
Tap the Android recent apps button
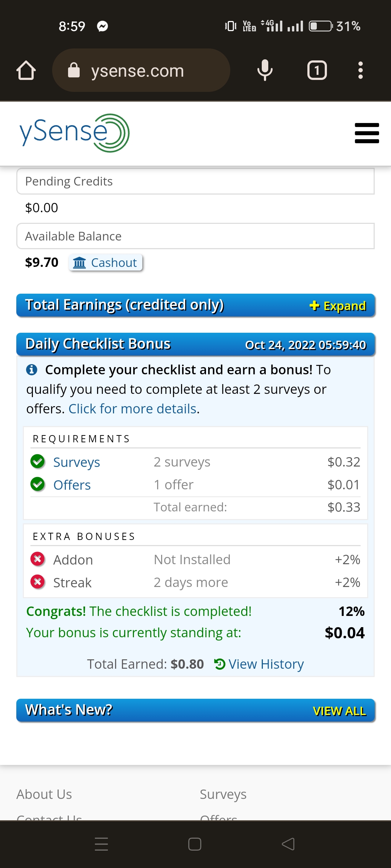[x=101, y=844]
